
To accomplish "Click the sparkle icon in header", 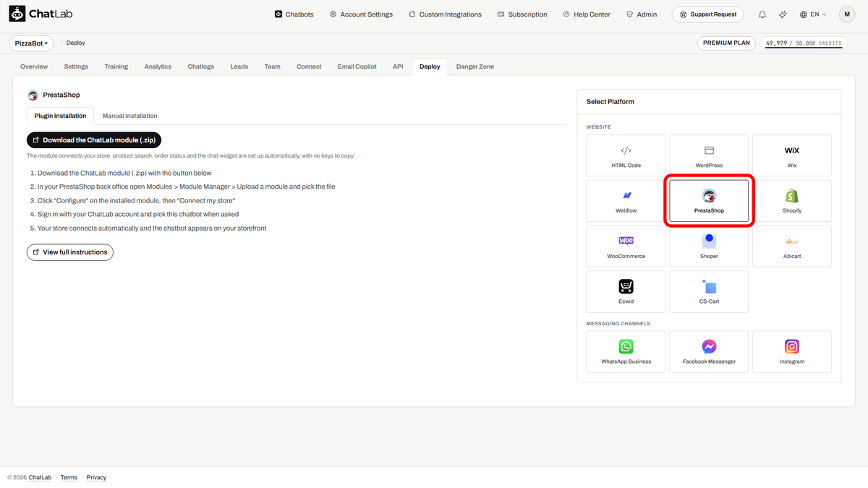I will point(783,14).
